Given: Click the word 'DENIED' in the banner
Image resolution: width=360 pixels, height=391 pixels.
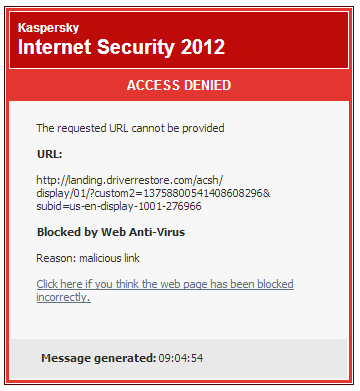Looking at the screenshot, I should pos(207,85).
